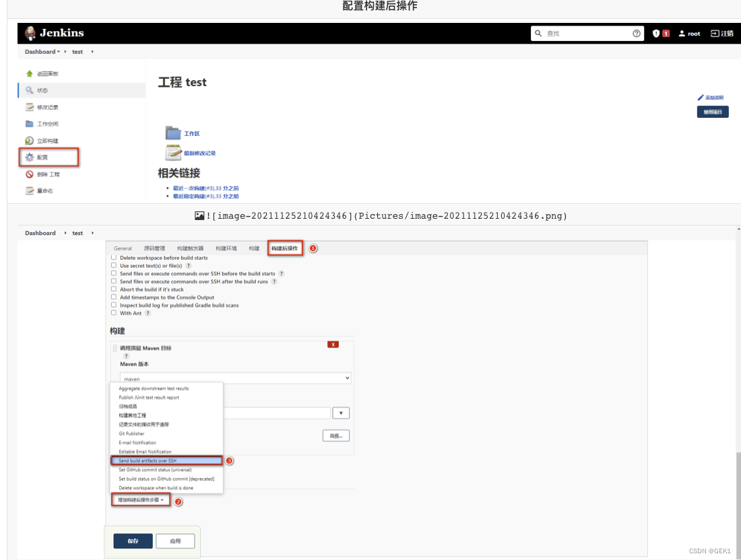Screen dimensions: 741x560
Task: Open the 最近一次构建(#3) link
Action: click(205, 188)
